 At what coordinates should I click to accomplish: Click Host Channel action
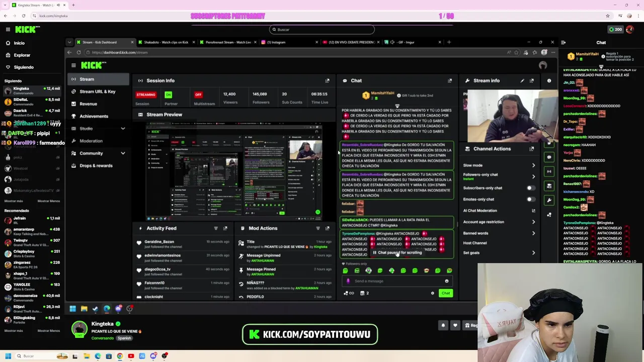475,243
